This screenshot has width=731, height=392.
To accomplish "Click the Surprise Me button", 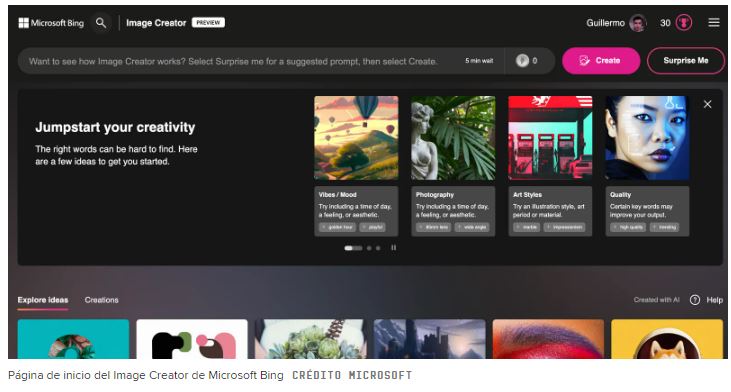I will coord(686,61).
